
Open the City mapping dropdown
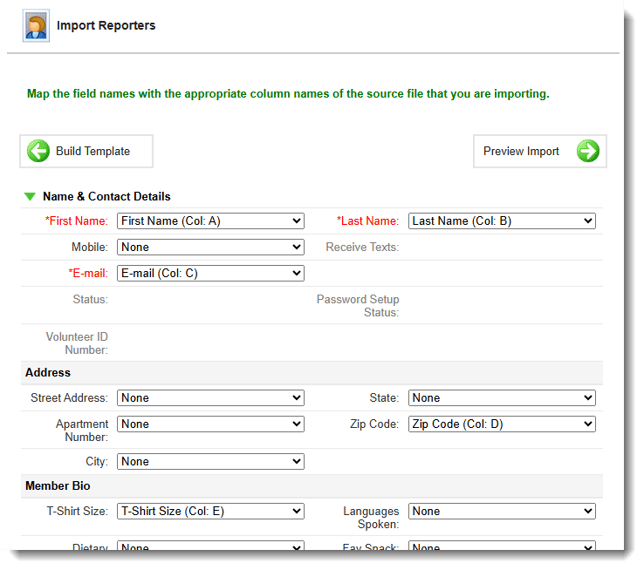[210, 462]
